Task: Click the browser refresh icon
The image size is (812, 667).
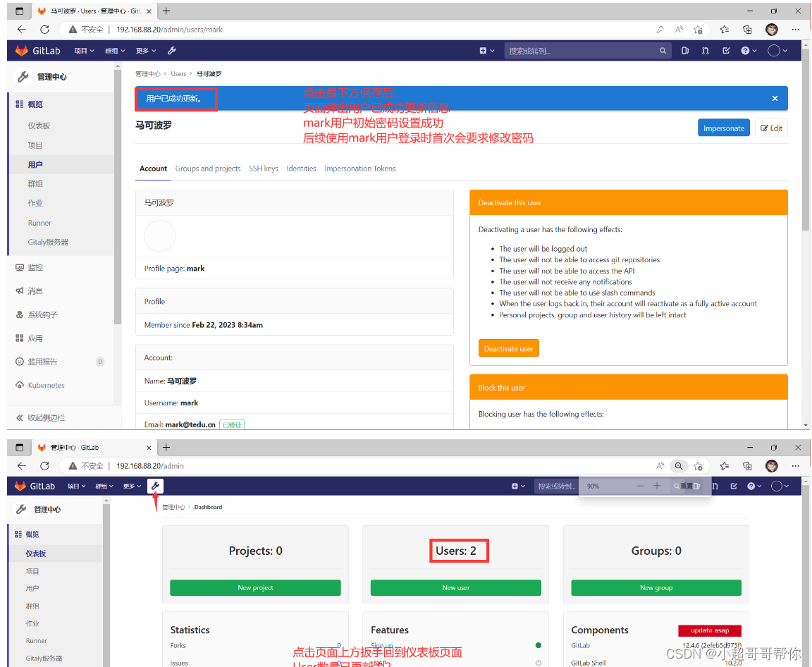Action: (x=44, y=30)
